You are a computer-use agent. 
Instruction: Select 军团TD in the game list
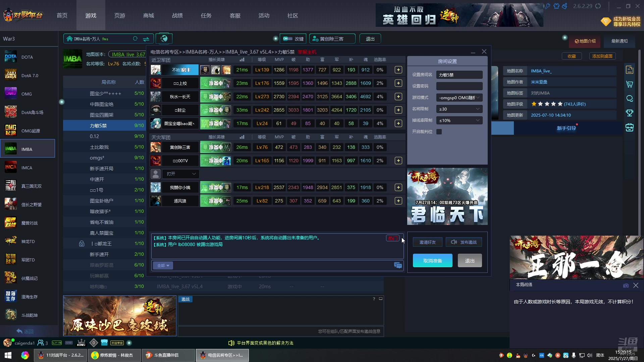[27, 260]
